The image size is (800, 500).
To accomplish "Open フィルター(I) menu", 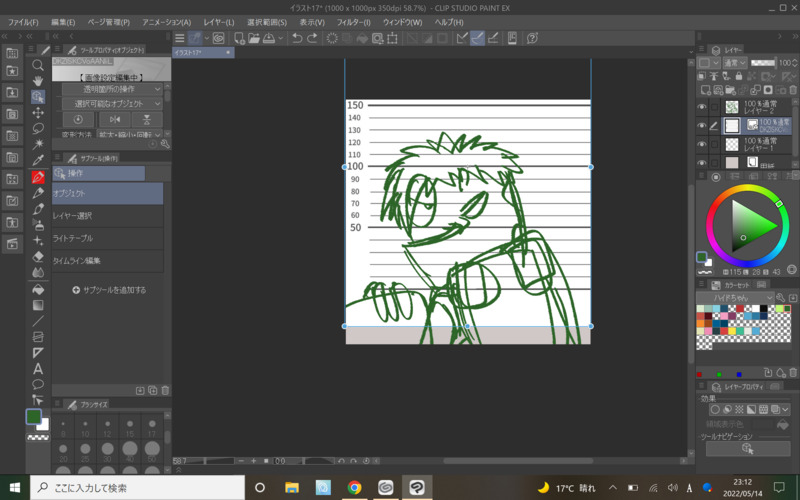I will pos(354,22).
